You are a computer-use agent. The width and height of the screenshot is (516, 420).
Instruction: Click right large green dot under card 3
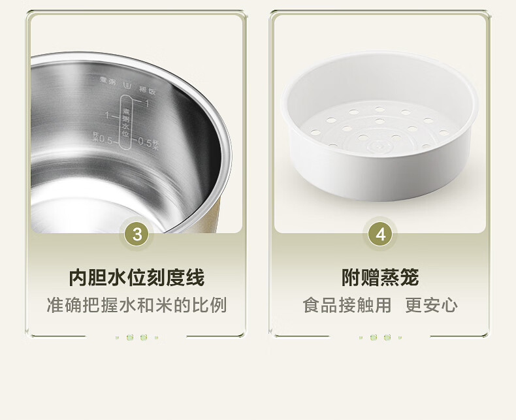click(x=144, y=338)
